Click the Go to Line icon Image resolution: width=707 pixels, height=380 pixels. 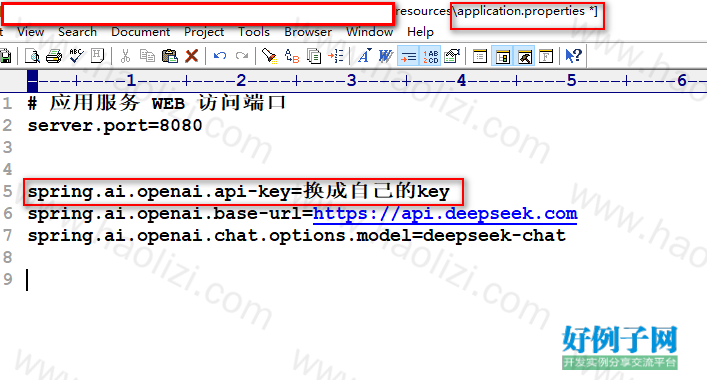tap(336, 56)
